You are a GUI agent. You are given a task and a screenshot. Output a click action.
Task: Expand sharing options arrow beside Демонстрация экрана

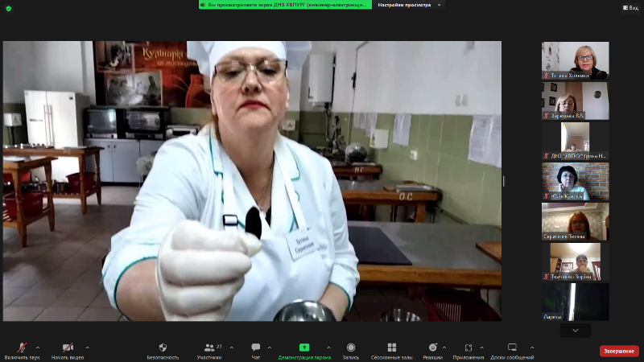pyautogui.click(x=328, y=348)
